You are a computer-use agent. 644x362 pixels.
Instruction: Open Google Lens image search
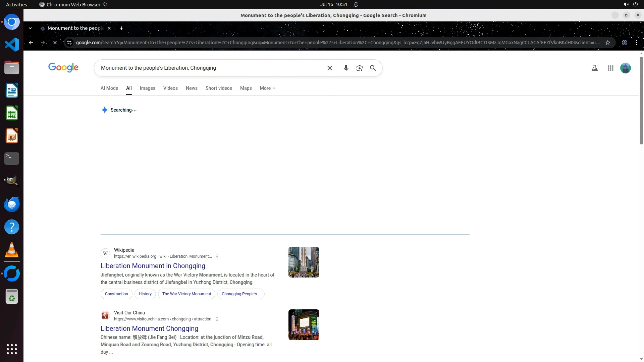pos(359,68)
